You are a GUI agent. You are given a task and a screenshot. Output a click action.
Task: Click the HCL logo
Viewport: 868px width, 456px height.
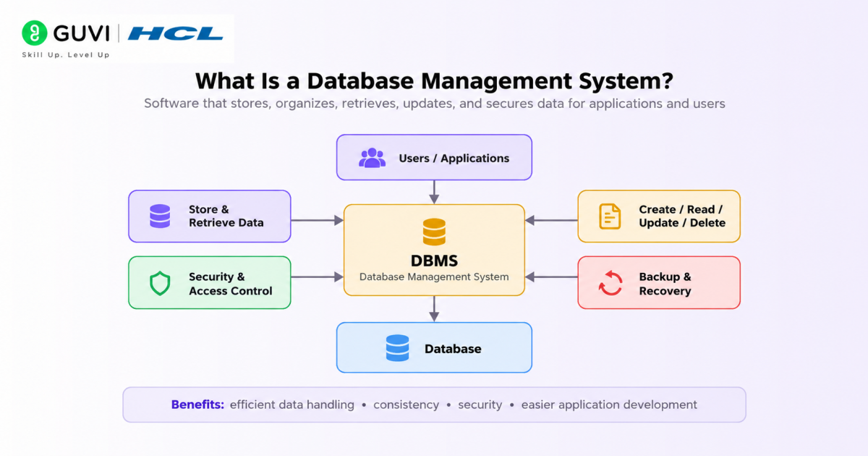click(176, 33)
